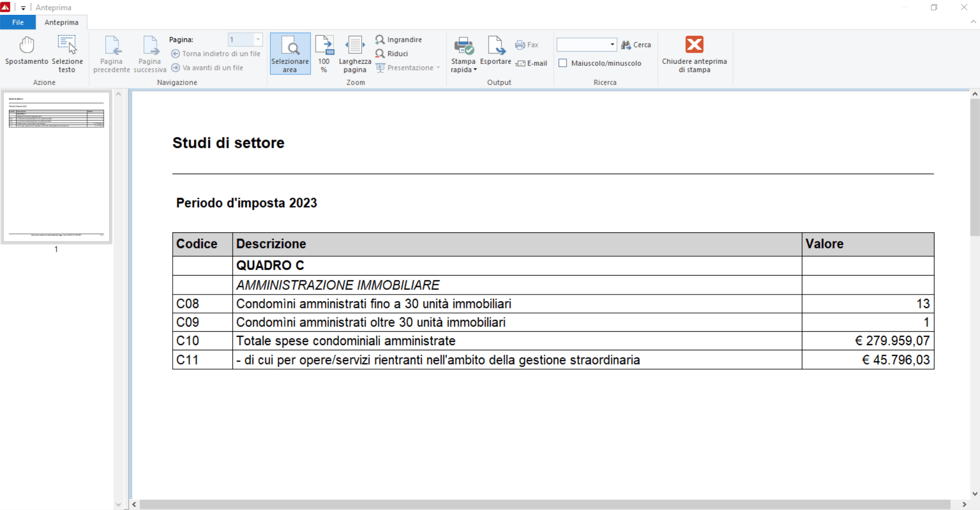The height and width of the screenshot is (510, 980).
Task: Switch to the Anteprima tab
Action: pos(61,22)
